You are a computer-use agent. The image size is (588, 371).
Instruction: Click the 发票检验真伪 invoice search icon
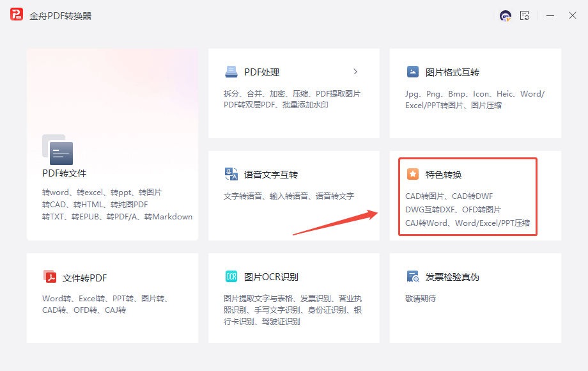413,276
